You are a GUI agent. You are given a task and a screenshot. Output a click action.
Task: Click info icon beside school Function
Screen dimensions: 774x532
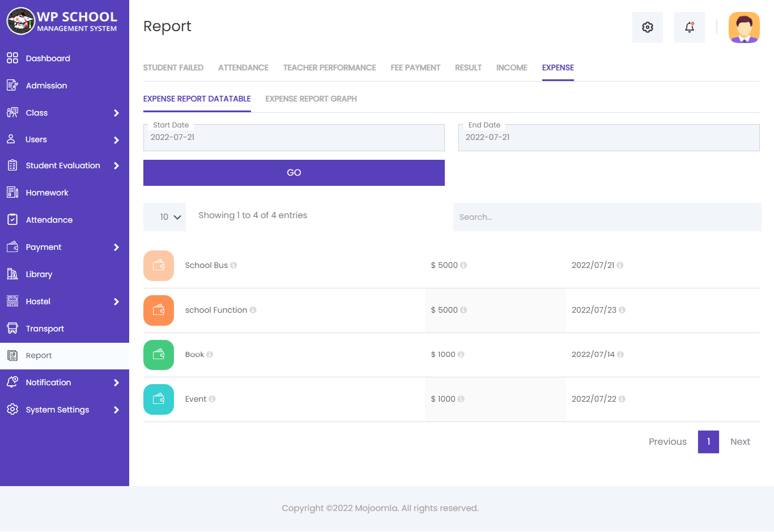click(253, 310)
